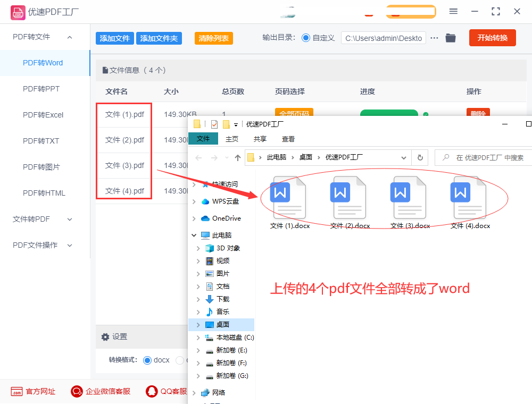
Task: Click the 音乐 music note icon
Action: point(210,312)
